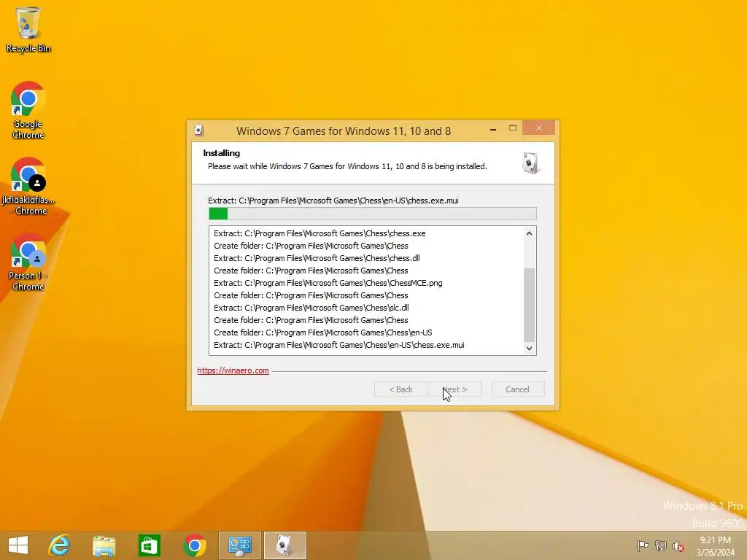Cancel the installation

click(x=517, y=389)
